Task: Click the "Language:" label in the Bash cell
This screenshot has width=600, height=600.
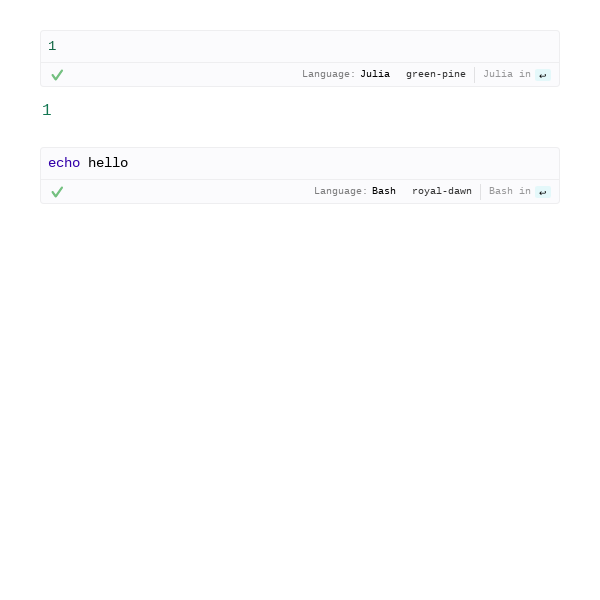Action: [x=341, y=191]
